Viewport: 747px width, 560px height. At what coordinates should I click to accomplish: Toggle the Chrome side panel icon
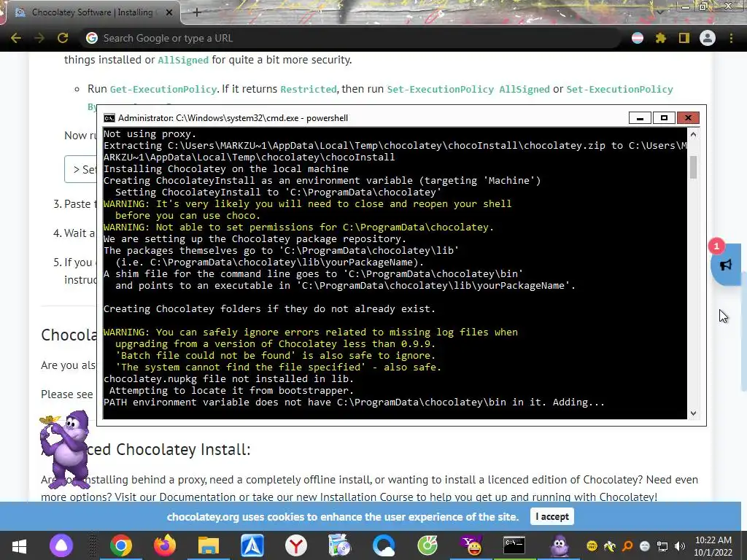pyautogui.click(x=684, y=38)
